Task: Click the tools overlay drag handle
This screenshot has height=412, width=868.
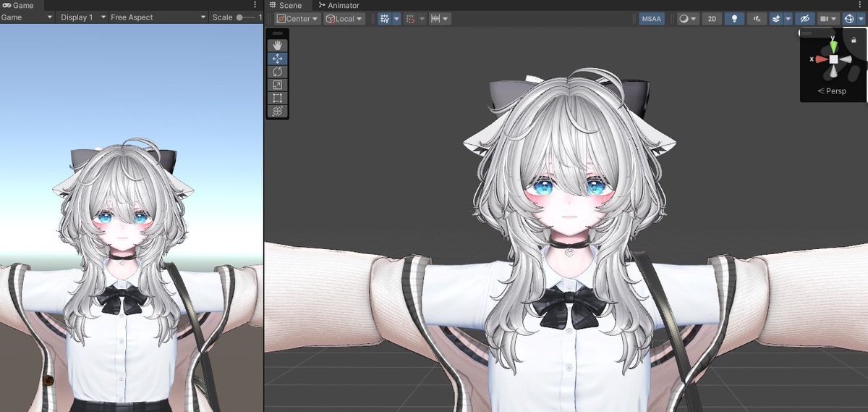Action: pyautogui.click(x=277, y=33)
